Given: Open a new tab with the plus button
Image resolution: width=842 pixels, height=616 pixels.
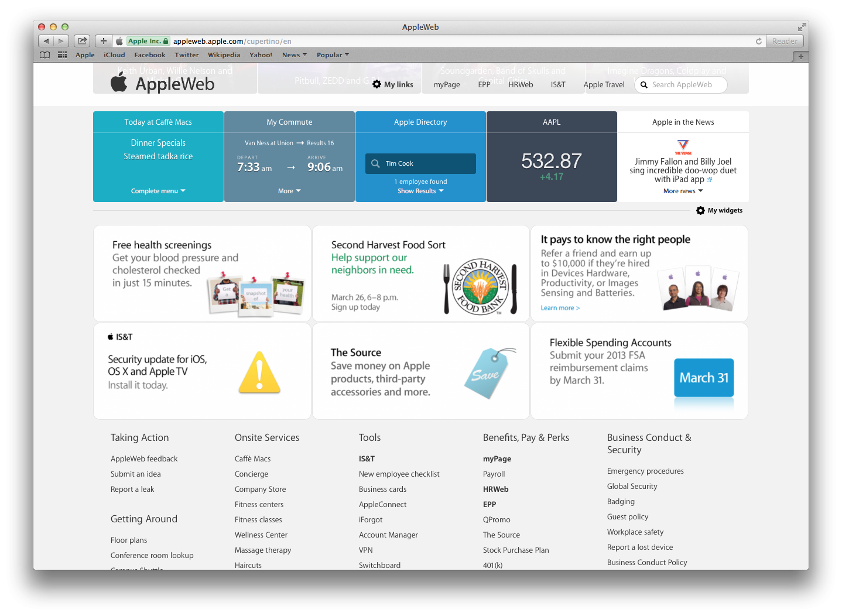Looking at the screenshot, I should pos(800,57).
